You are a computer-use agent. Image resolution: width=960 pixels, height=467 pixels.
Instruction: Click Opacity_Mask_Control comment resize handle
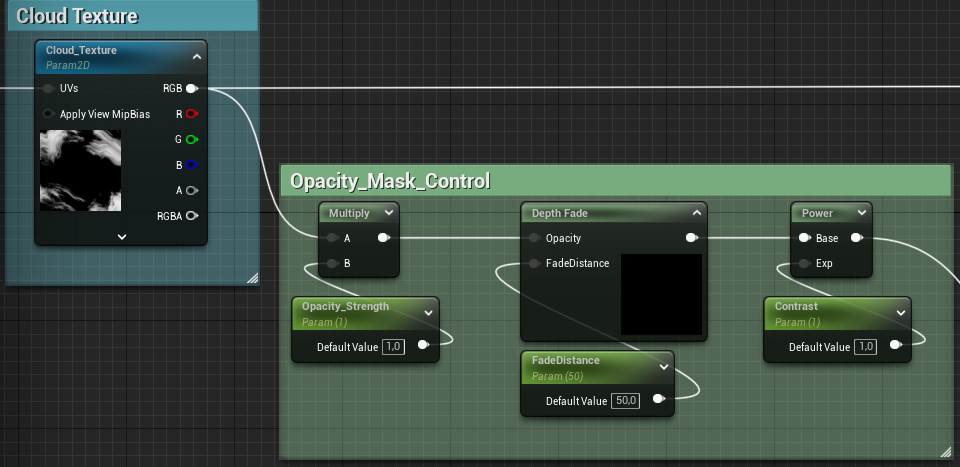(x=945, y=452)
